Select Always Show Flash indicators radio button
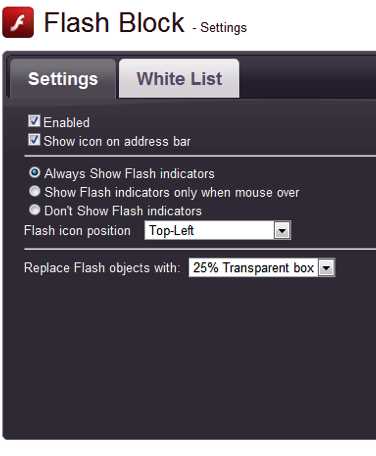The image size is (376, 456). coord(35,172)
